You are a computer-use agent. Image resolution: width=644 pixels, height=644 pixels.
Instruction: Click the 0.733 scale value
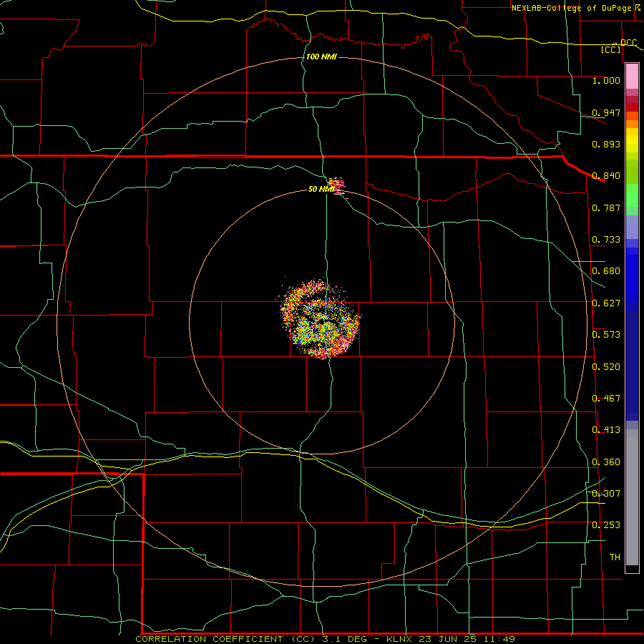click(x=606, y=240)
